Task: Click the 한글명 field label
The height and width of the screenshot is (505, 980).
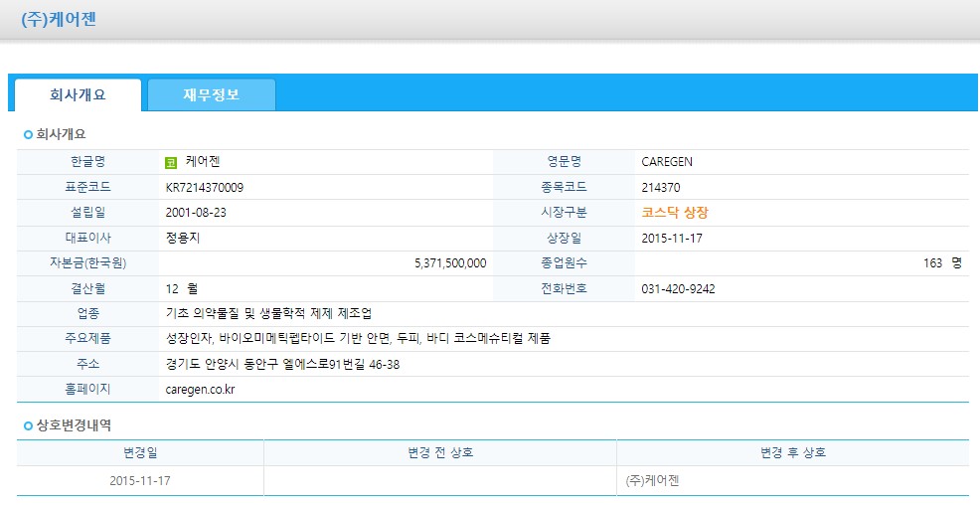Action: (x=88, y=162)
